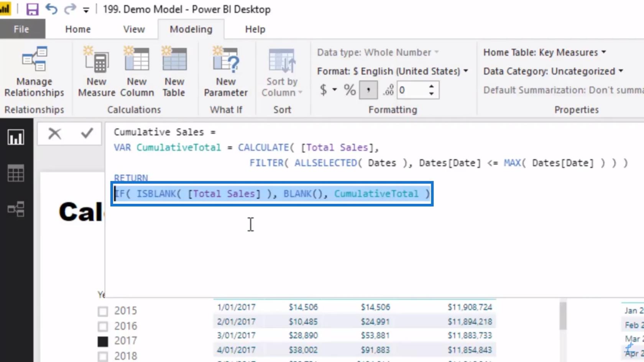This screenshot has height=362, width=644.
Task: Uncheck the 2017 year slicer box
Action: [103, 341]
